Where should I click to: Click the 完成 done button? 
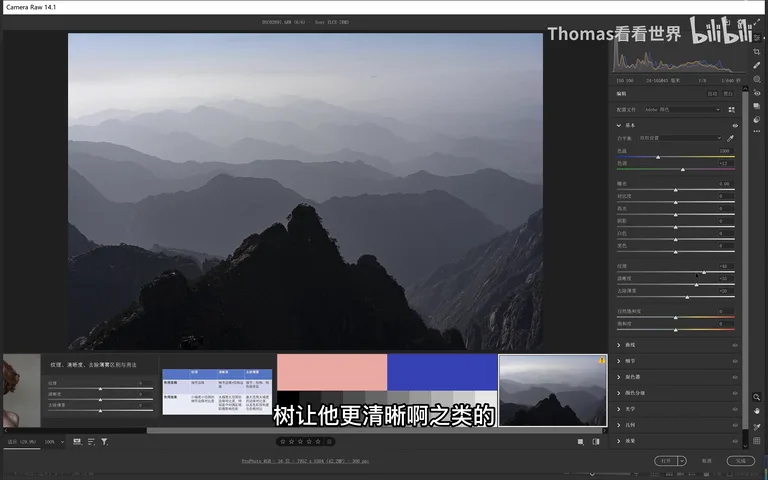pyautogui.click(x=740, y=461)
